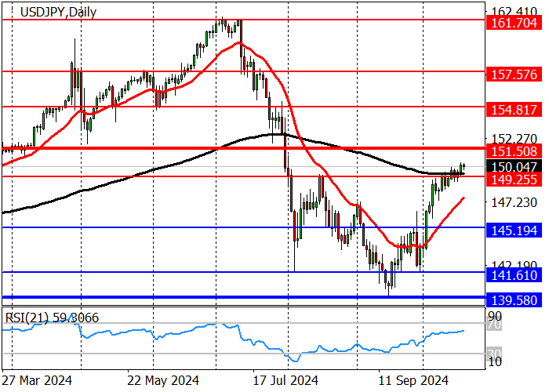Click the 152.270 price axis value
Screen dimensions: 549x392
pos(514,139)
